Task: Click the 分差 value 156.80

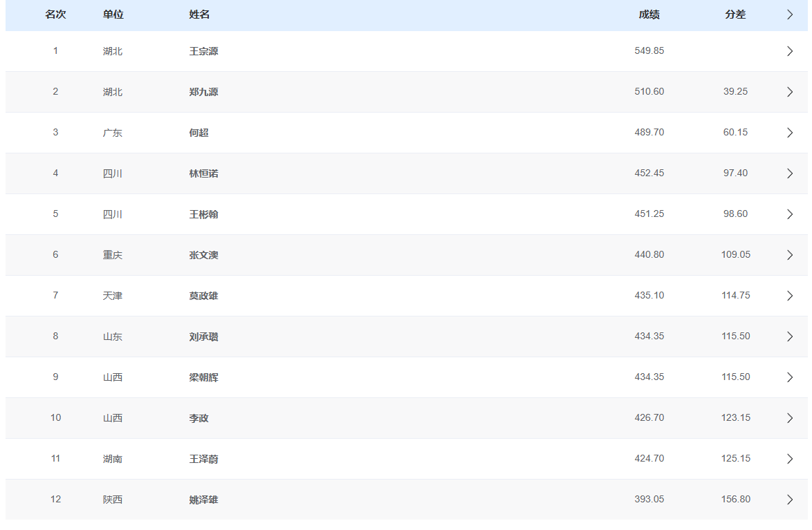Action: coord(735,499)
